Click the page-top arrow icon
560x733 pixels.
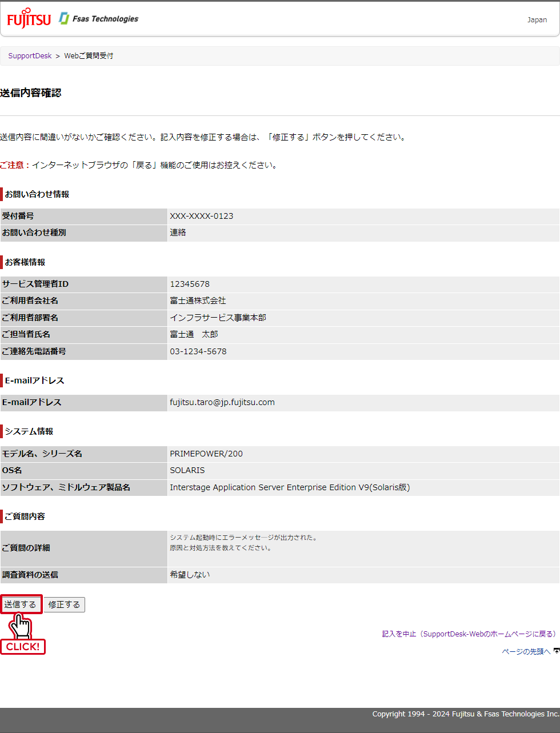(556, 651)
